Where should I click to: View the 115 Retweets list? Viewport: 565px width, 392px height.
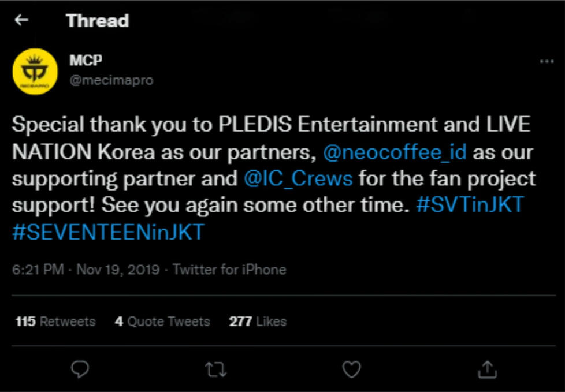coord(55,322)
